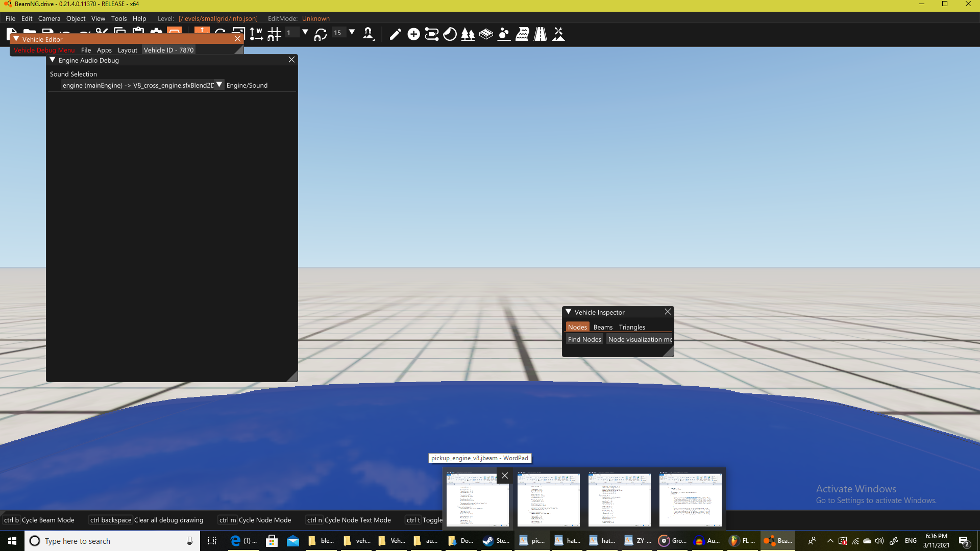Open the Tools menu
The height and width of the screenshot is (551, 980).
[x=119, y=18]
